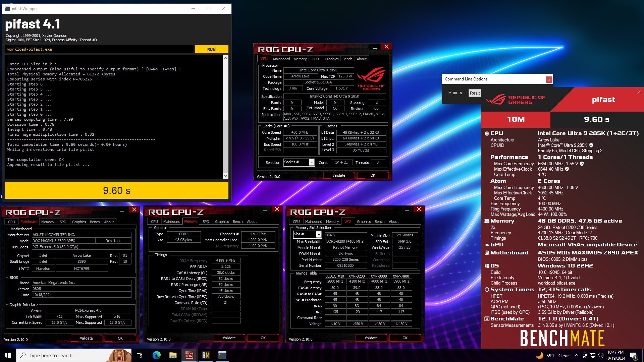Run the pifast workload

[211, 49]
